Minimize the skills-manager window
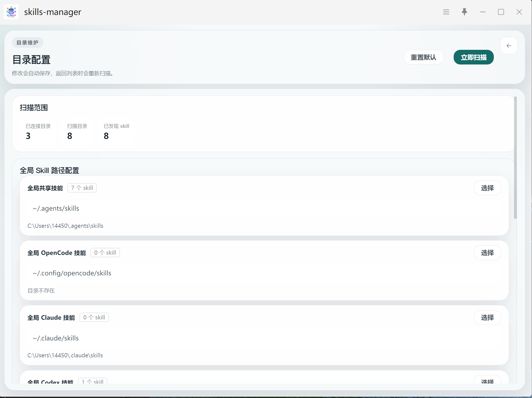Viewport: 532px width, 398px height. 483,12
